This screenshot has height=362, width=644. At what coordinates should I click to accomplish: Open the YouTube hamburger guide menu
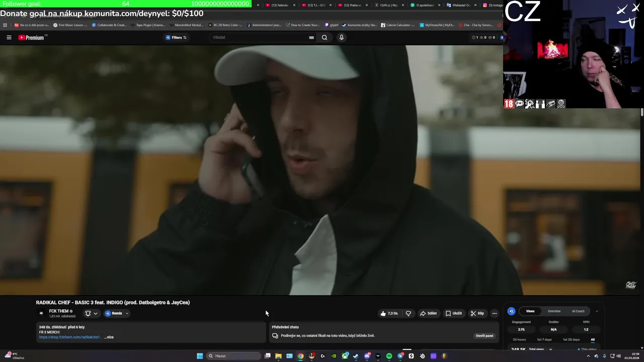coord(9,37)
